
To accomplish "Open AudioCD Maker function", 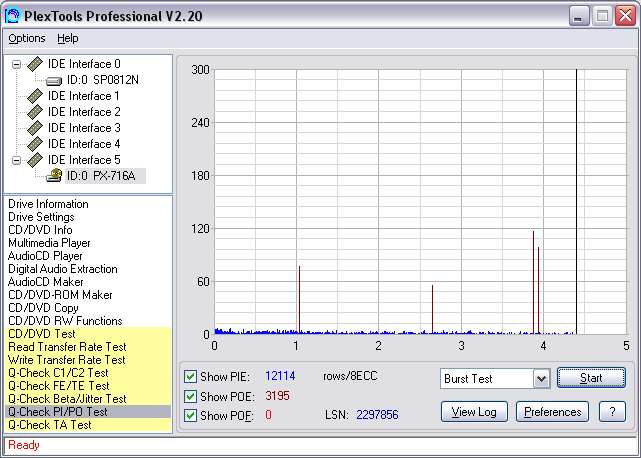I will [45, 282].
